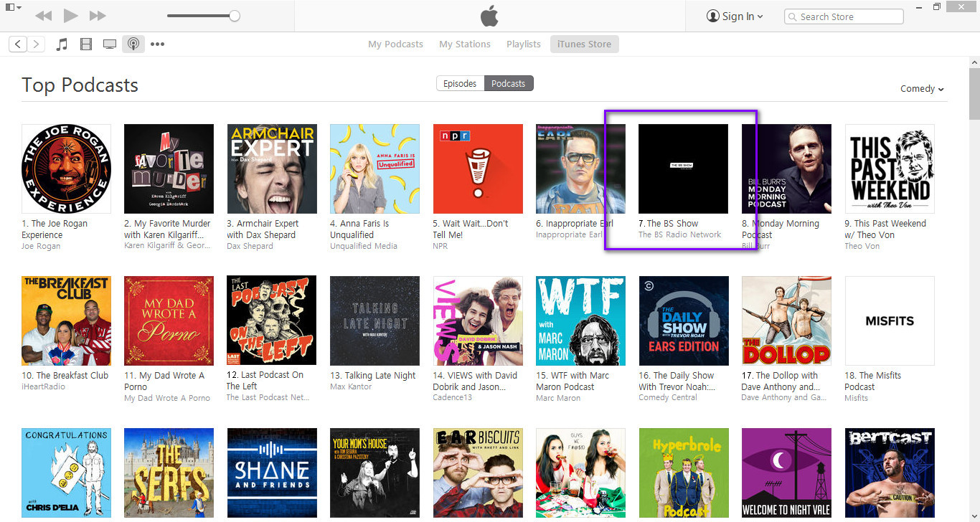Click the Search Store field
The height and width of the screenshot is (522, 980).
(844, 16)
